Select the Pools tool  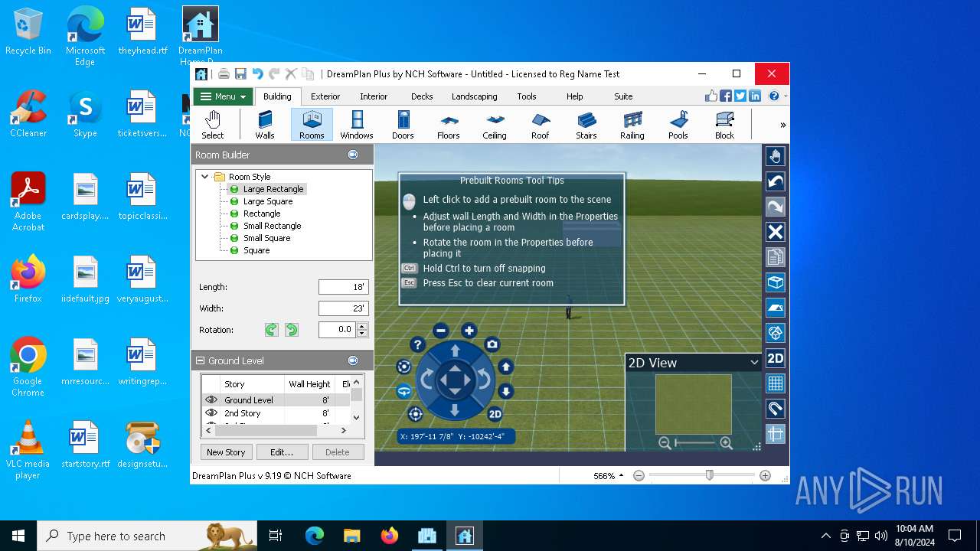tap(678, 125)
